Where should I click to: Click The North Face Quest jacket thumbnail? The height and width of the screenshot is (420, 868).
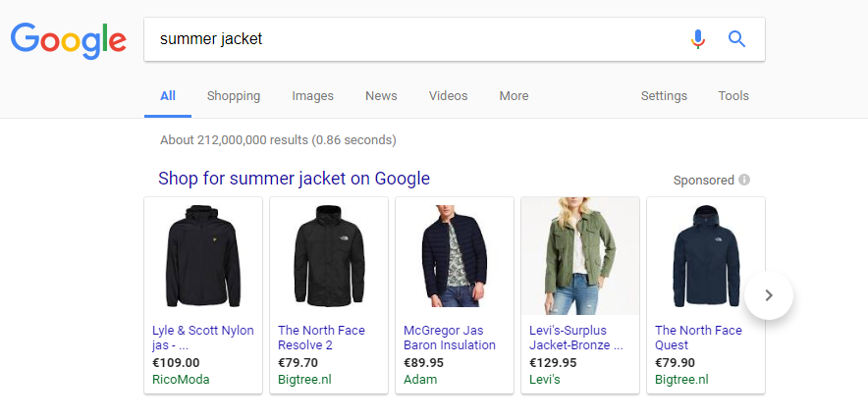(706, 256)
